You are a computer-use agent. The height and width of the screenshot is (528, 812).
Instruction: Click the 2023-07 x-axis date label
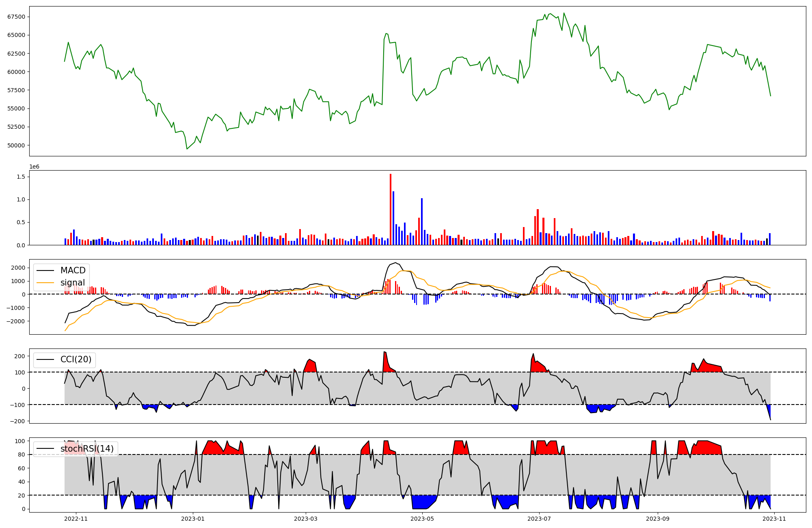[x=539, y=519]
